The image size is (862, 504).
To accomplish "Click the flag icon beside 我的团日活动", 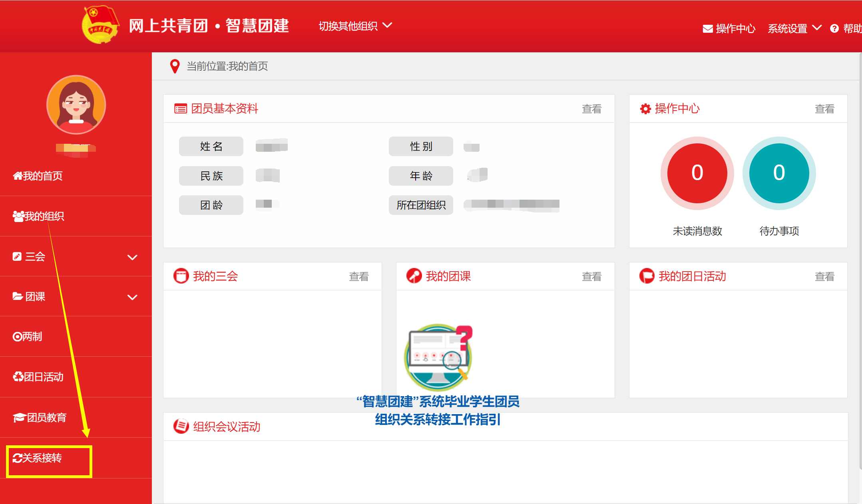I will pyautogui.click(x=647, y=276).
